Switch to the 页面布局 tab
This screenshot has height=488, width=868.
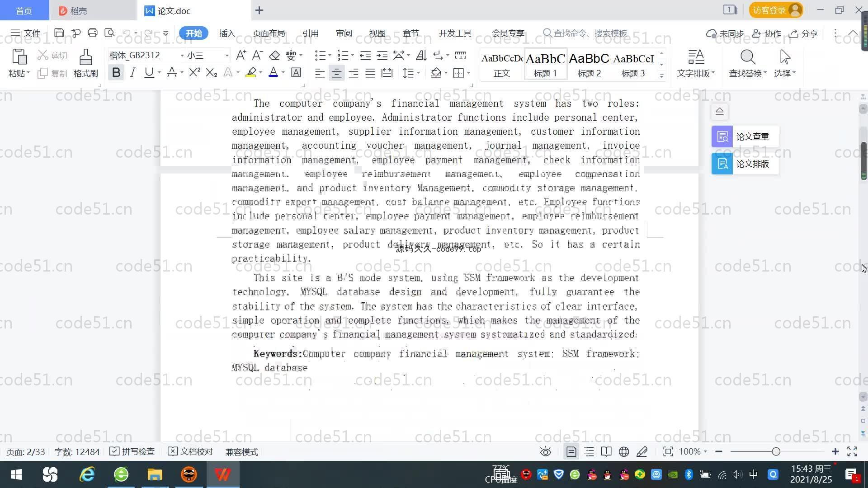(x=269, y=33)
